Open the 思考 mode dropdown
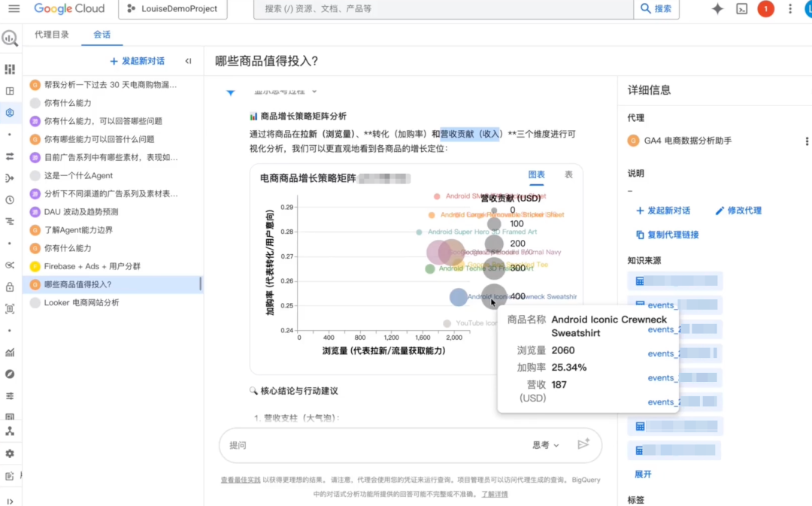Image resolution: width=812 pixels, height=506 pixels. tap(546, 445)
